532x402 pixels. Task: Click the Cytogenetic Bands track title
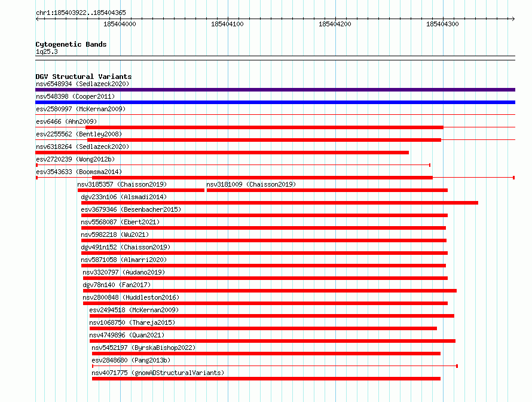71,44
